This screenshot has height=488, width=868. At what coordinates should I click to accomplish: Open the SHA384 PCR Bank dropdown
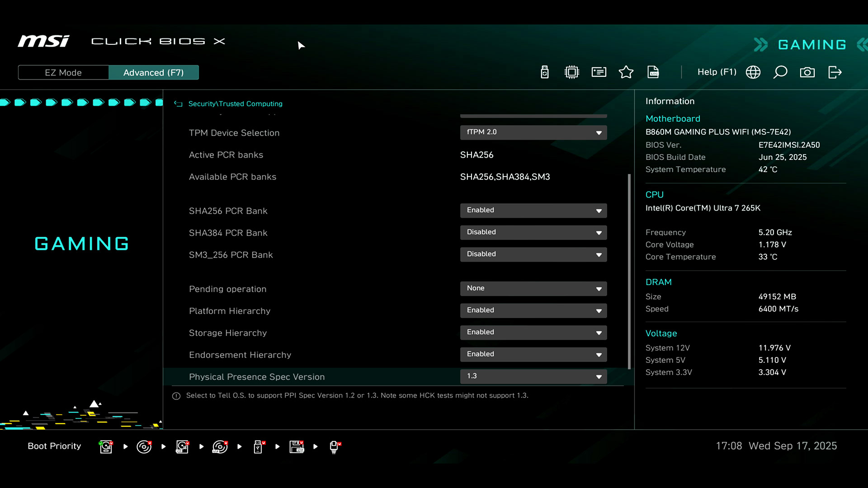tap(533, 232)
